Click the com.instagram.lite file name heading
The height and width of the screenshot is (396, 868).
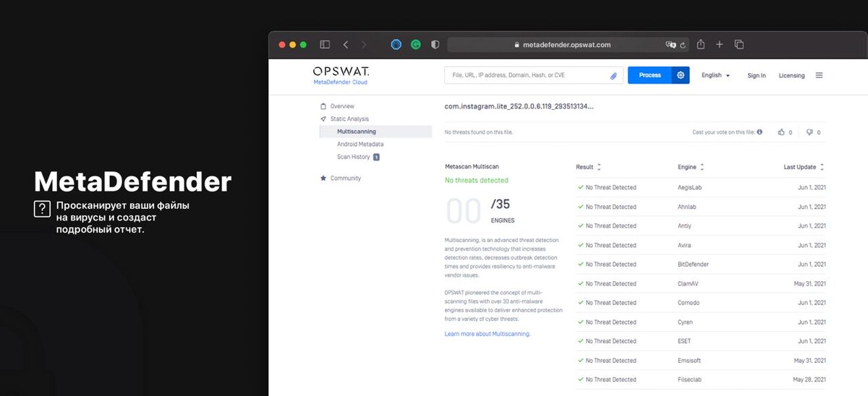coord(519,106)
